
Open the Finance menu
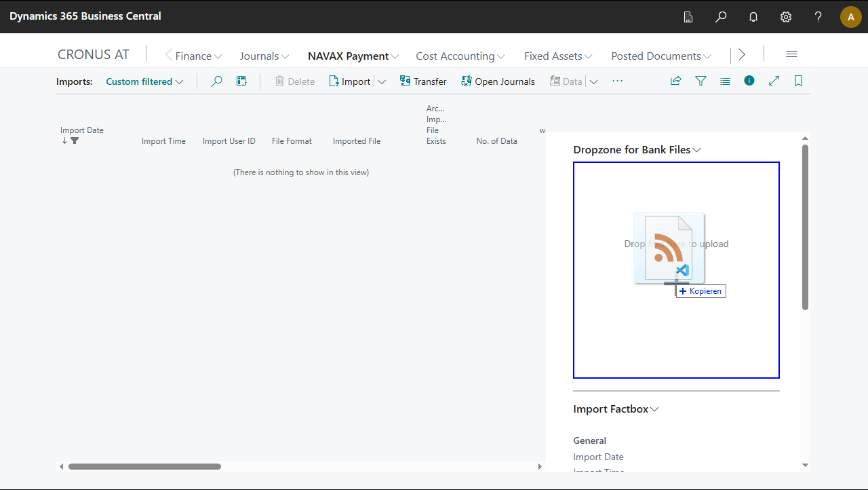click(x=199, y=56)
